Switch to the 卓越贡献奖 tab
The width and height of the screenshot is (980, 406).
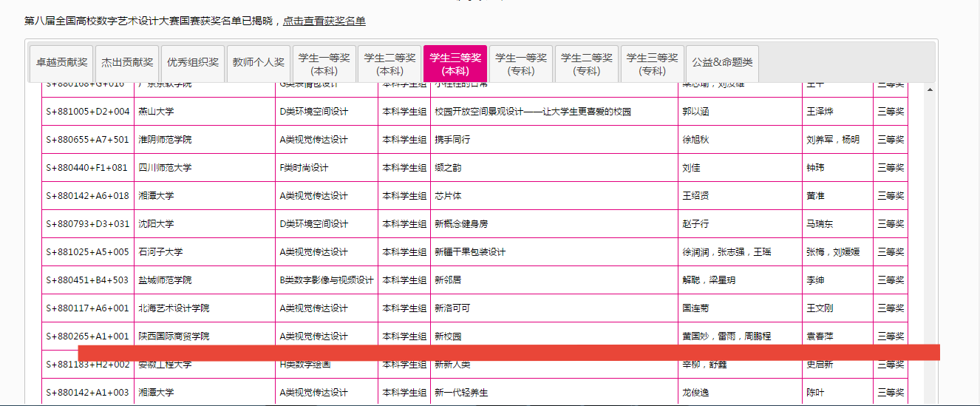61,64
